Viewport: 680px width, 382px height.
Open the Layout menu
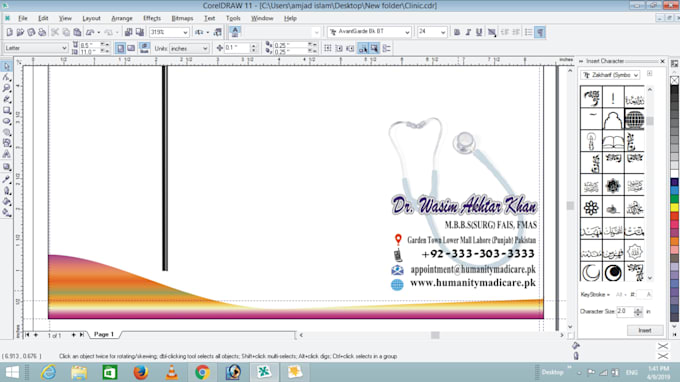pyautogui.click(x=91, y=18)
